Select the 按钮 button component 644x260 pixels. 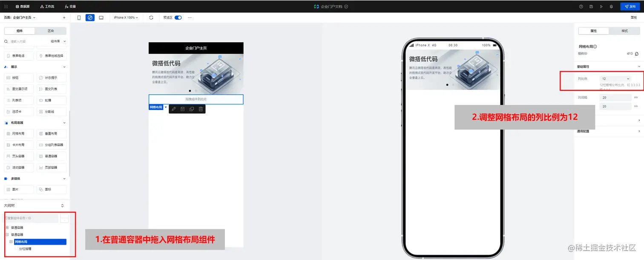click(x=19, y=78)
